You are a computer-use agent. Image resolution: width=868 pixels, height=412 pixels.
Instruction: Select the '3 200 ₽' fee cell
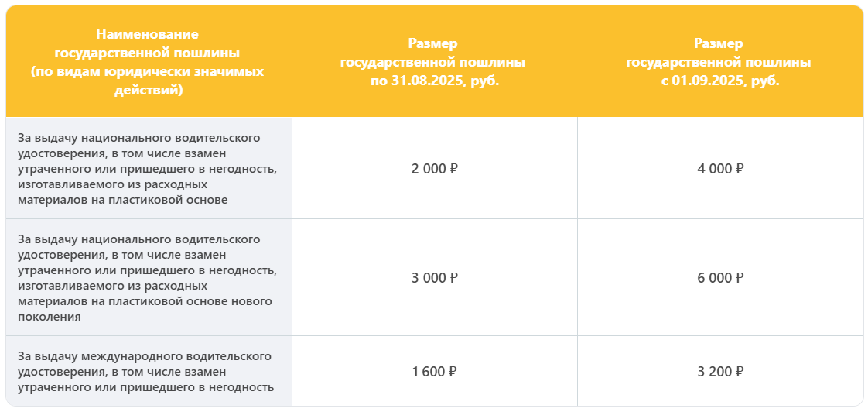[720, 372]
